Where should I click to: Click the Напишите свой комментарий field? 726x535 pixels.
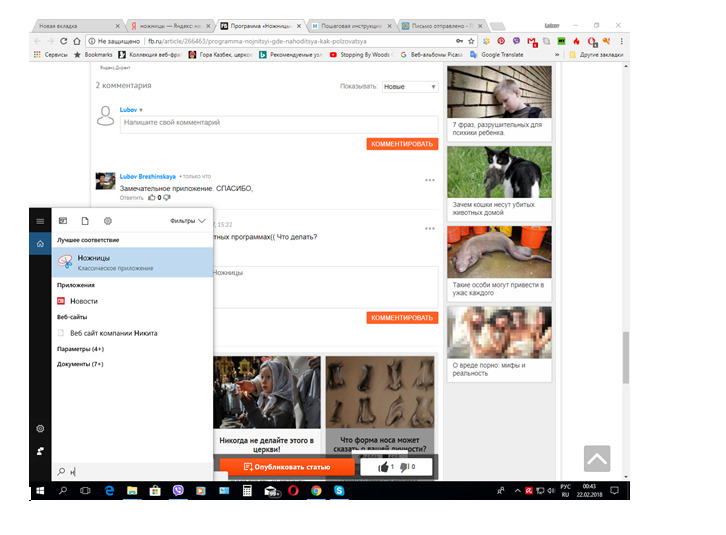tap(279, 124)
